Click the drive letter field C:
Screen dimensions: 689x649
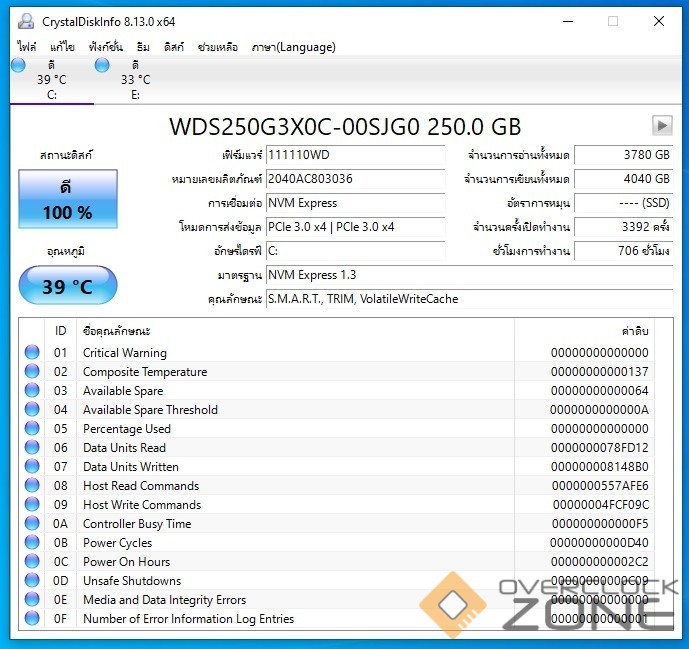point(355,251)
